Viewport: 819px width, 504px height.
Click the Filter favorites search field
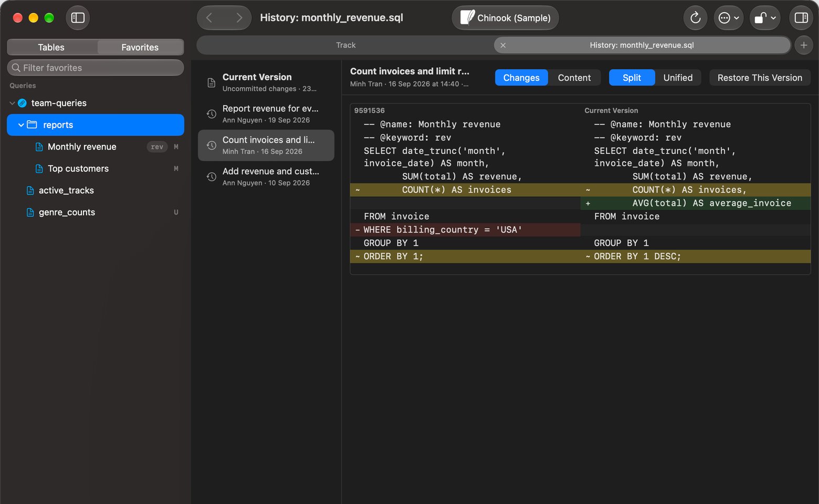(x=96, y=68)
